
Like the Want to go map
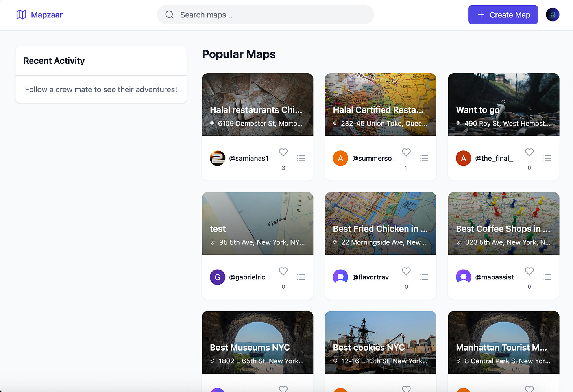coord(529,152)
